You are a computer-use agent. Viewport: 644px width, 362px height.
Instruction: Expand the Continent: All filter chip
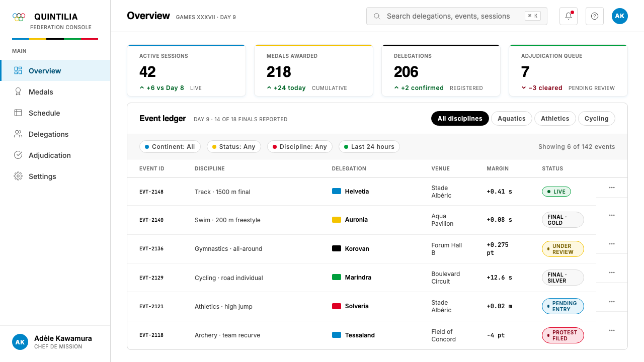click(x=170, y=147)
